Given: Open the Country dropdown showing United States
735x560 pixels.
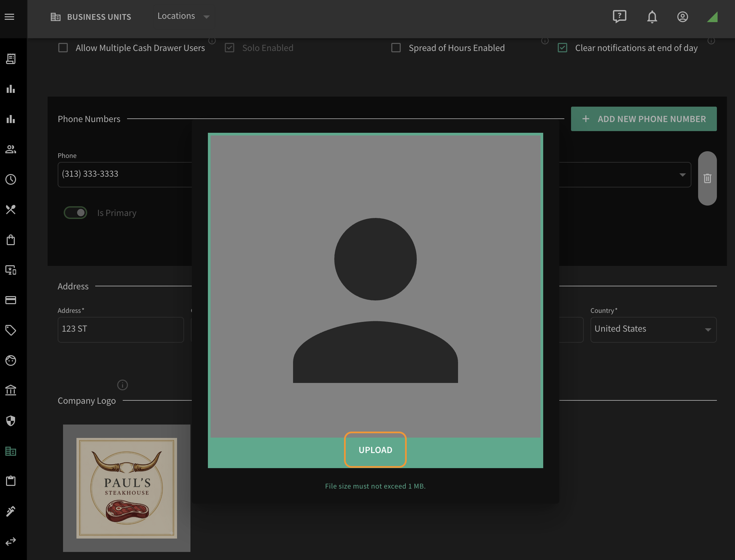Looking at the screenshot, I should click(x=653, y=329).
